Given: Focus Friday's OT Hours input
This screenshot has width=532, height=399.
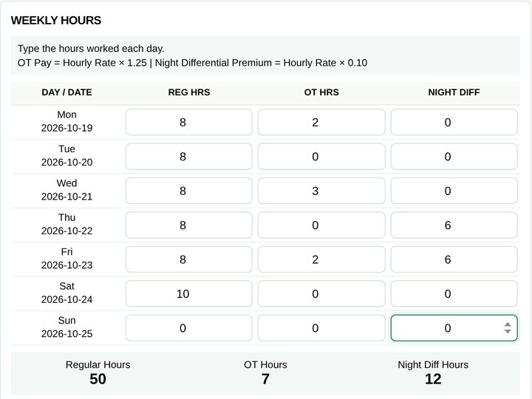Looking at the screenshot, I should (321, 259).
